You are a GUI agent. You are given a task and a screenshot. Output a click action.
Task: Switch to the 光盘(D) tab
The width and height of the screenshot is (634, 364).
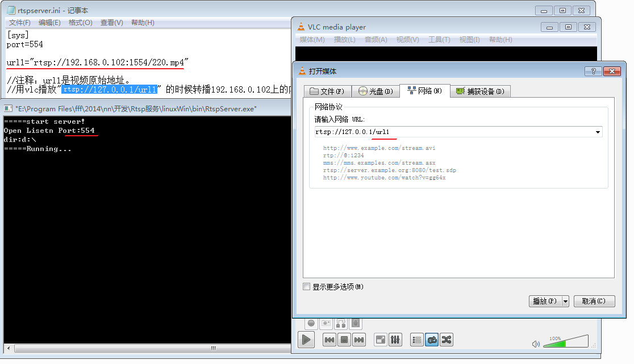click(375, 91)
